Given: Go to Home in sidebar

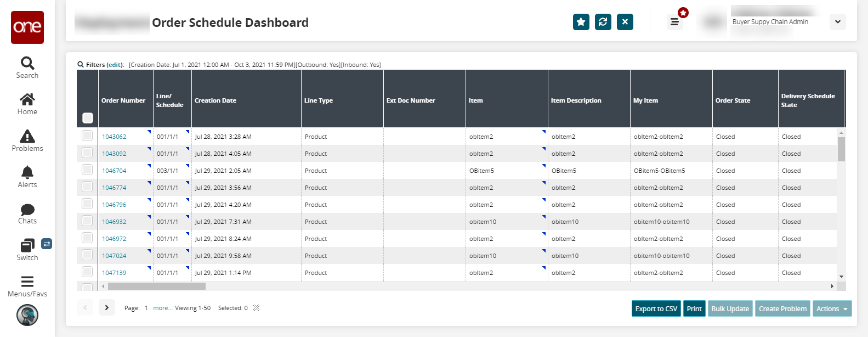Looking at the screenshot, I should tap(27, 104).
